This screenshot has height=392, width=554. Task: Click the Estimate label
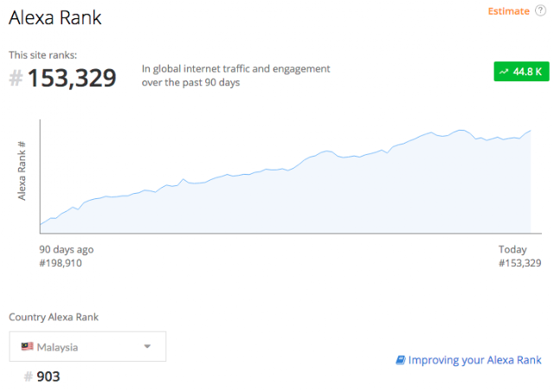tap(508, 11)
